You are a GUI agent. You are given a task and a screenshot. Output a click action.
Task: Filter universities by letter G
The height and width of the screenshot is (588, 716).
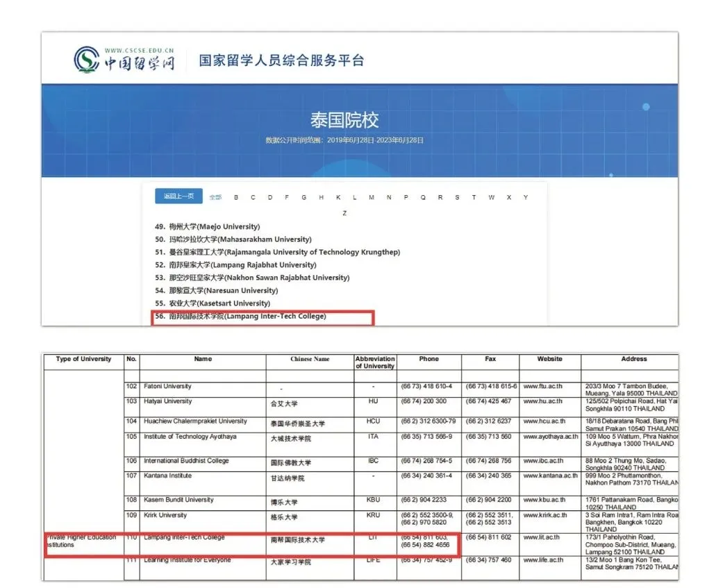(x=303, y=197)
